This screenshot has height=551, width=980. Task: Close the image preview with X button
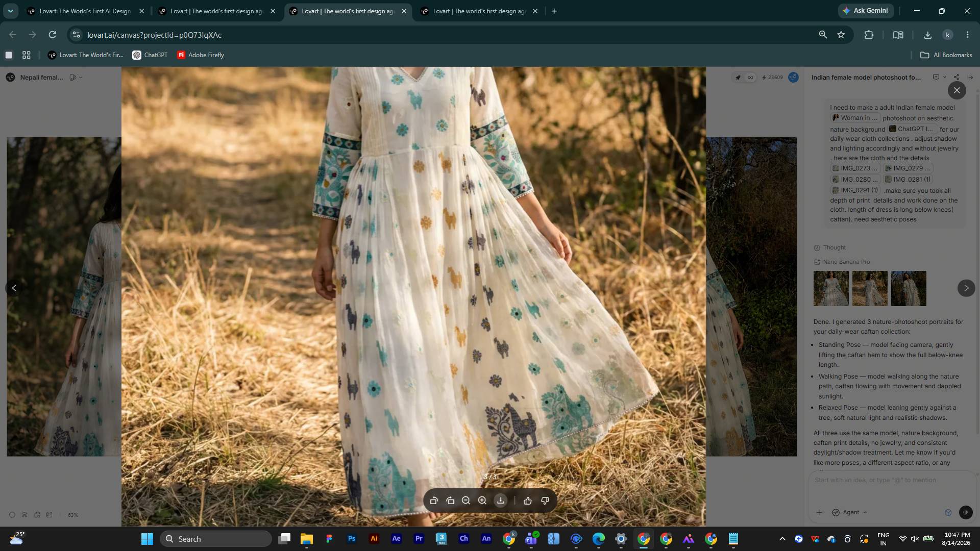957,90
